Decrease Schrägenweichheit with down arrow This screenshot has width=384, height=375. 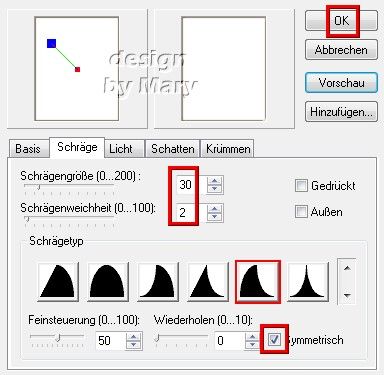[214, 217]
